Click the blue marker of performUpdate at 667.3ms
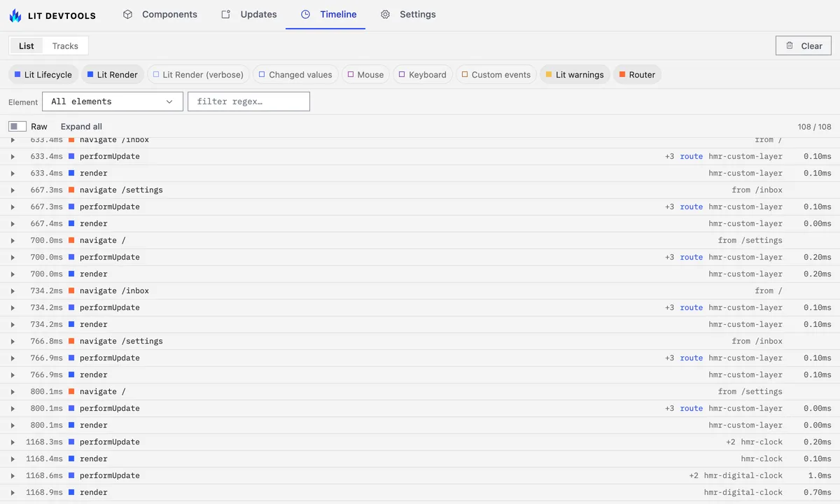The width and height of the screenshot is (840, 504). (71, 206)
